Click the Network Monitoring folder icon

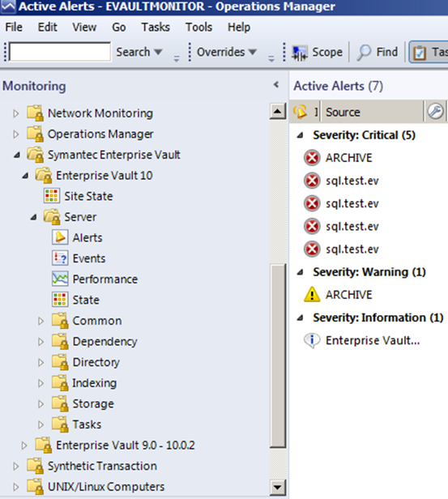[35, 113]
